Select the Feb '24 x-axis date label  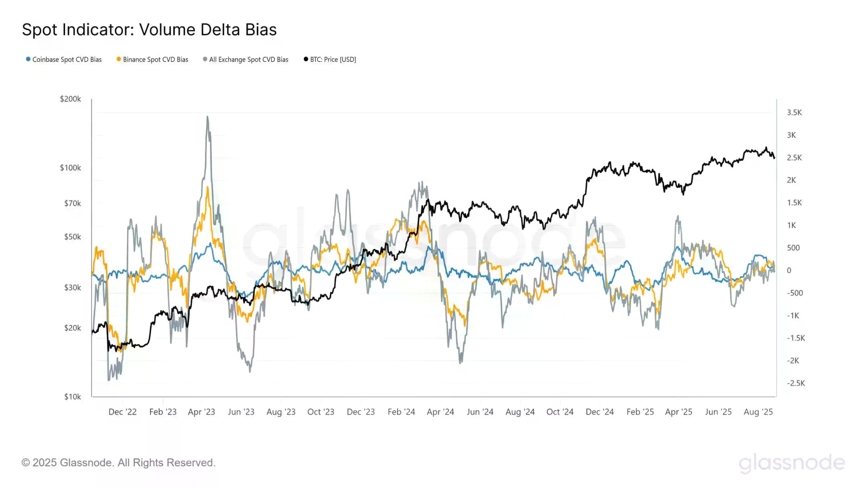pyautogui.click(x=401, y=412)
